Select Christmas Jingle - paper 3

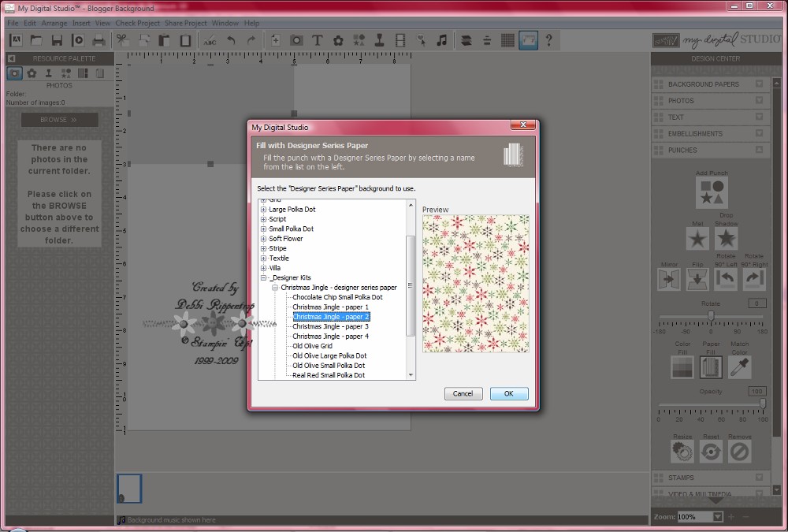[x=330, y=326]
